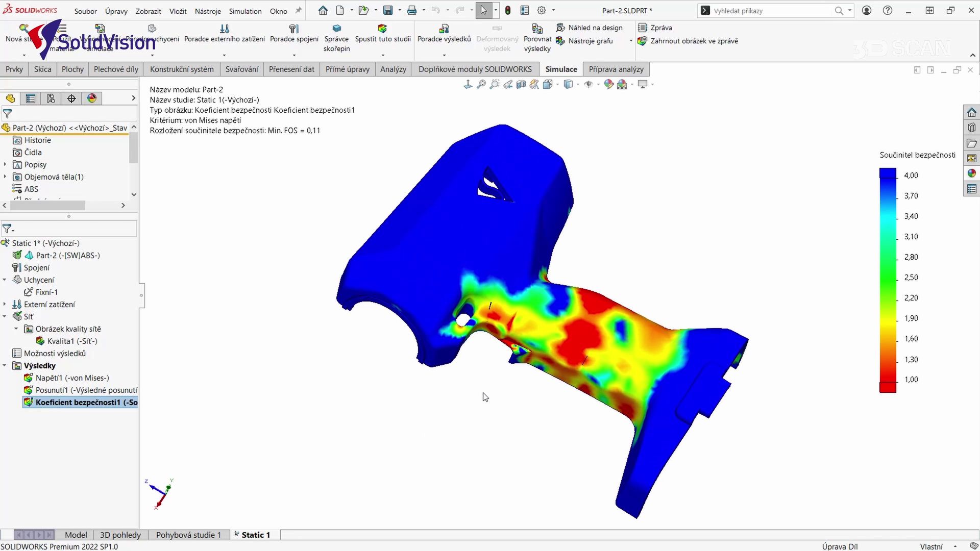This screenshot has width=980, height=551.
Task: Open Poradce výsledků results advisor
Action: click(444, 29)
